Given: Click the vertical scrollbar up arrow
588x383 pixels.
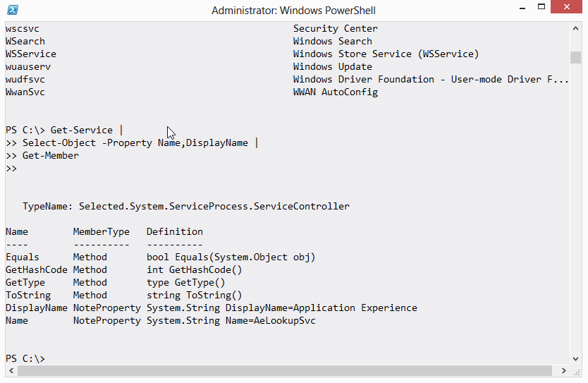Looking at the screenshot, I should [x=576, y=29].
